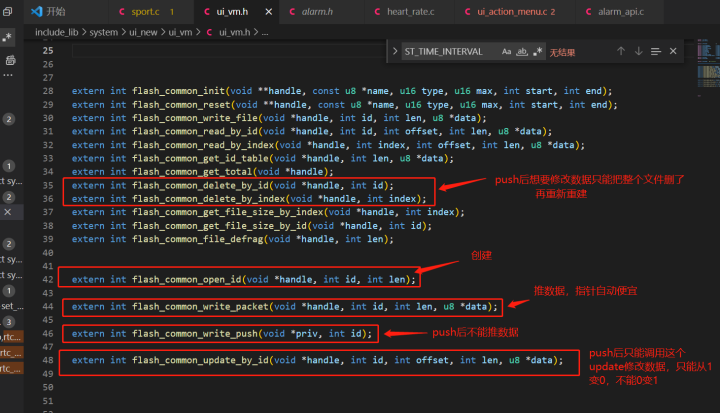Viewport: 720px width, 413px height.
Task: Toggle Find in Selection icon
Action: tap(656, 51)
